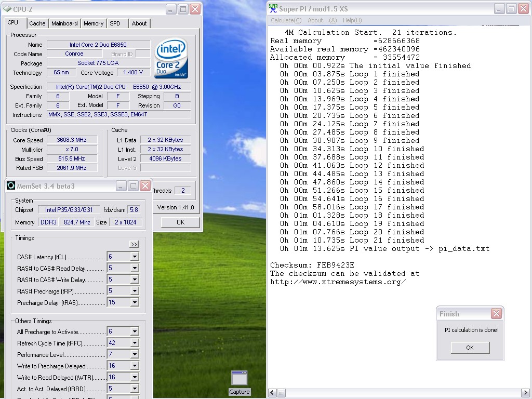The width and height of the screenshot is (532, 399).
Task: Click the CPU-Z title bar icon
Action: (x=7, y=9)
